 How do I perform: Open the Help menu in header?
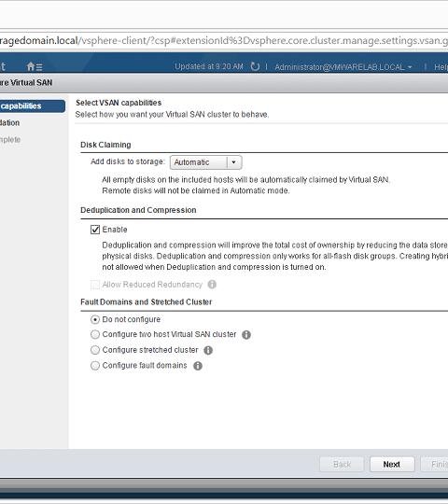tap(441, 67)
